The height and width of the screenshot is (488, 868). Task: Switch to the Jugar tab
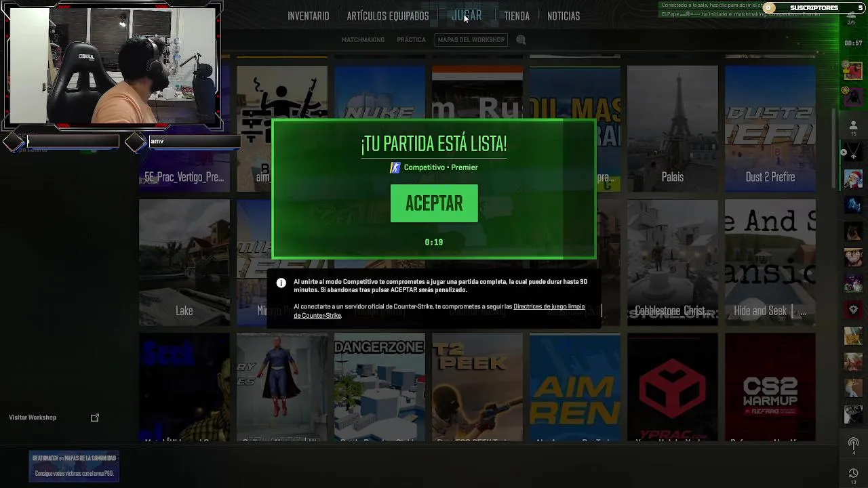point(467,16)
